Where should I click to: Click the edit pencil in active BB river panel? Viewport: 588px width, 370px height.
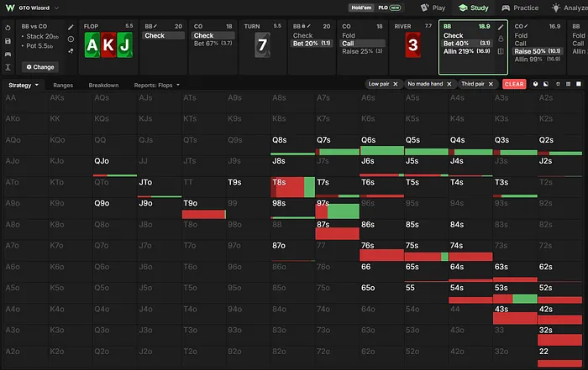pos(501,27)
